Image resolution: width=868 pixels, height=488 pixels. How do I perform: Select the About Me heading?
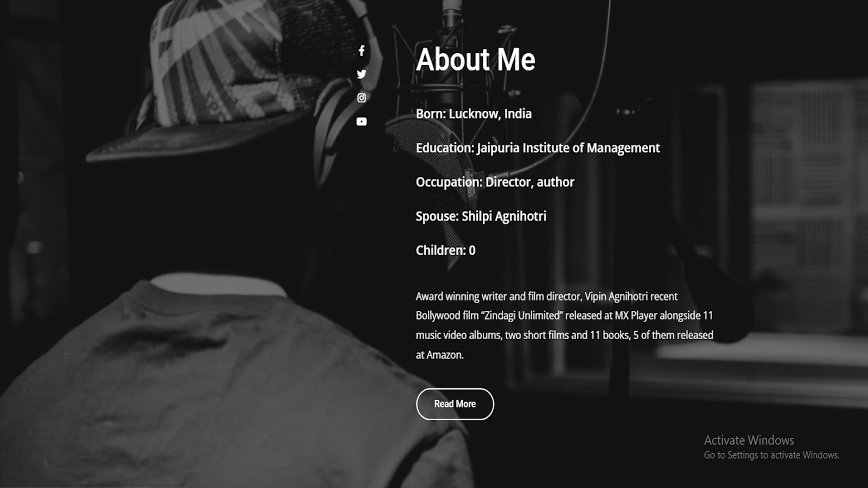point(476,60)
